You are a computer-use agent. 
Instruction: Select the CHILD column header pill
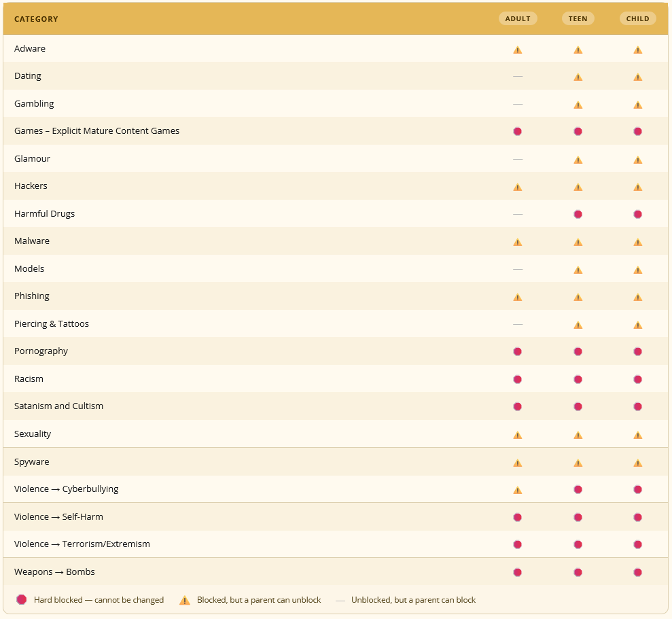point(638,18)
